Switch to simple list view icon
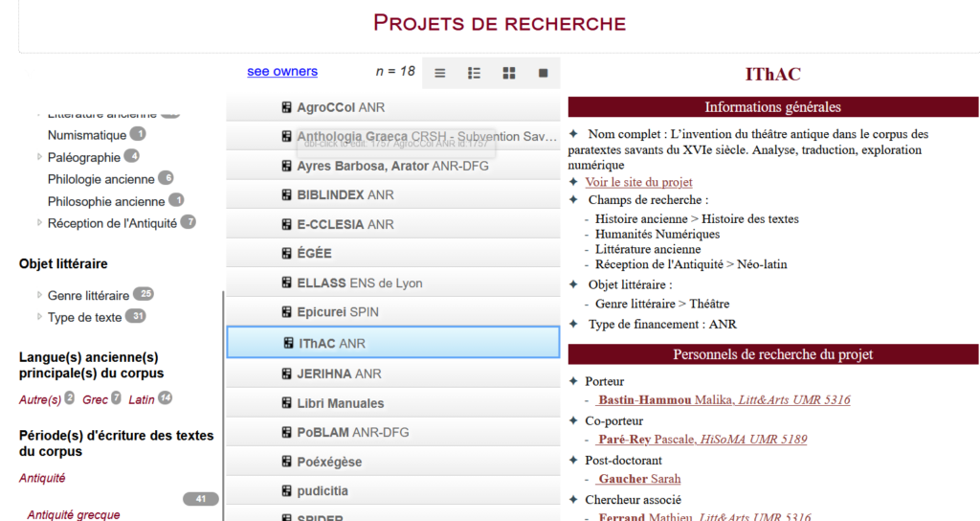This screenshot has width=980, height=521. click(x=440, y=73)
